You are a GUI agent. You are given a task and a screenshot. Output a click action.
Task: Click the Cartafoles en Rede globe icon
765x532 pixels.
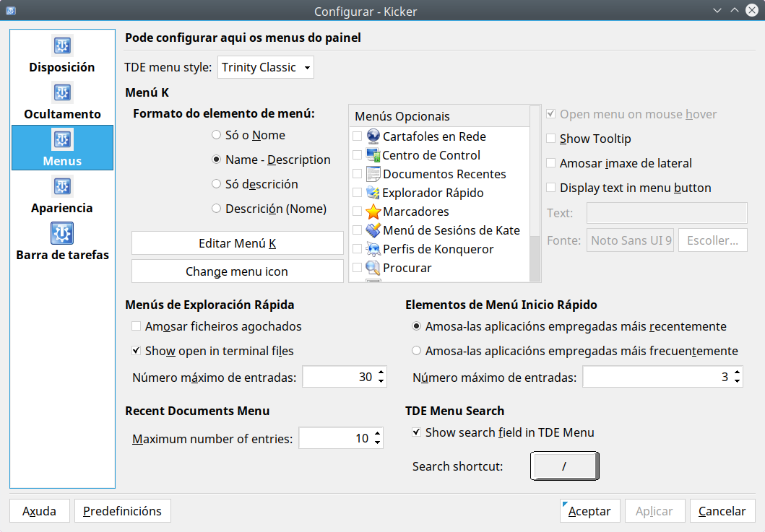click(x=373, y=136)
